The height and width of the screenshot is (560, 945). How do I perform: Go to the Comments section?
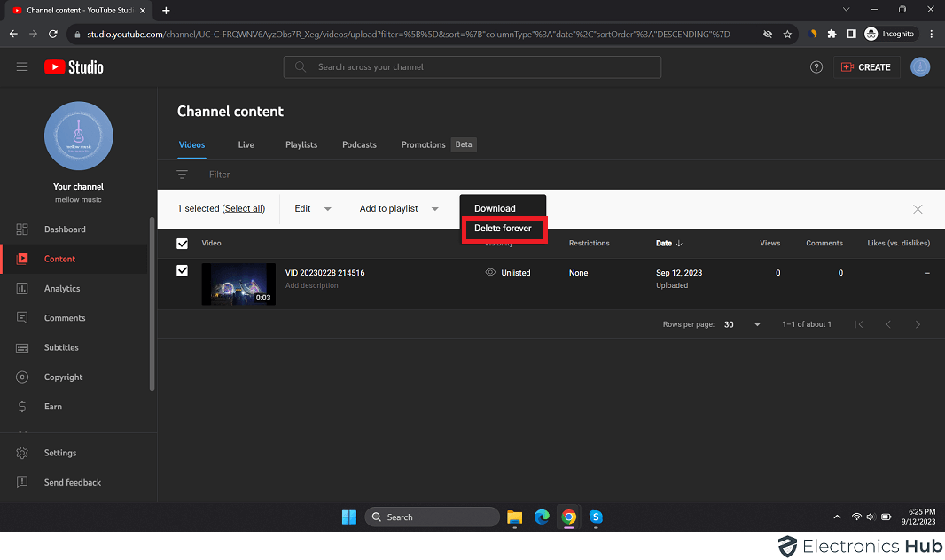[x=66, y=317]
